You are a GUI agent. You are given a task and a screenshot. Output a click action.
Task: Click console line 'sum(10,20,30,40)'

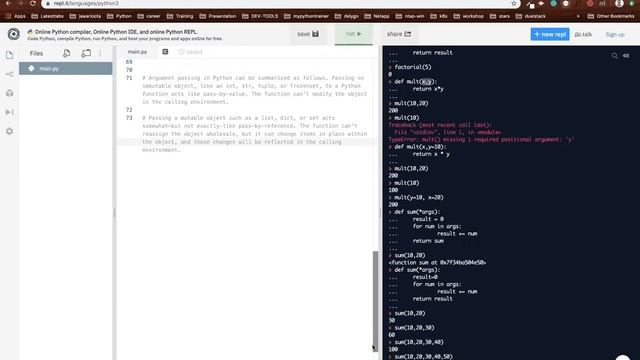[419, 342]
